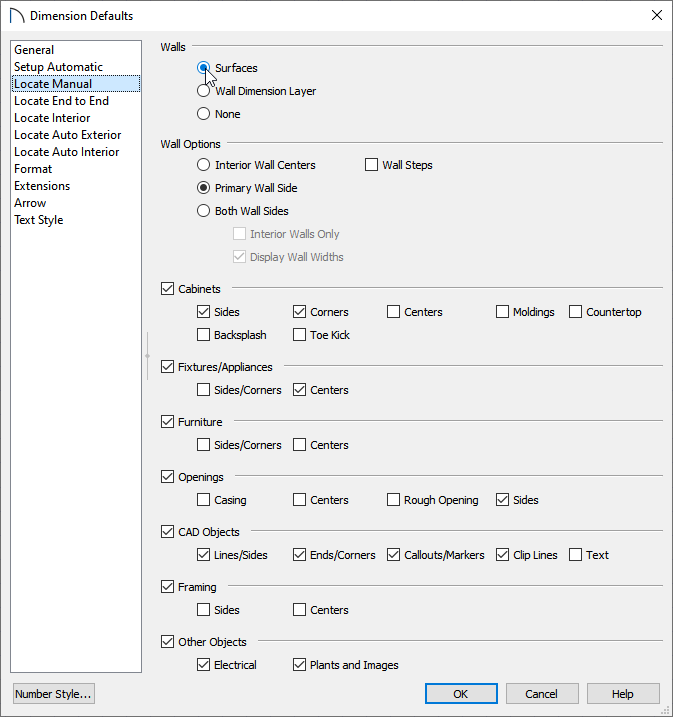Toggle the Openings section checkbox
673x717 pixels.
coord(167,476)
